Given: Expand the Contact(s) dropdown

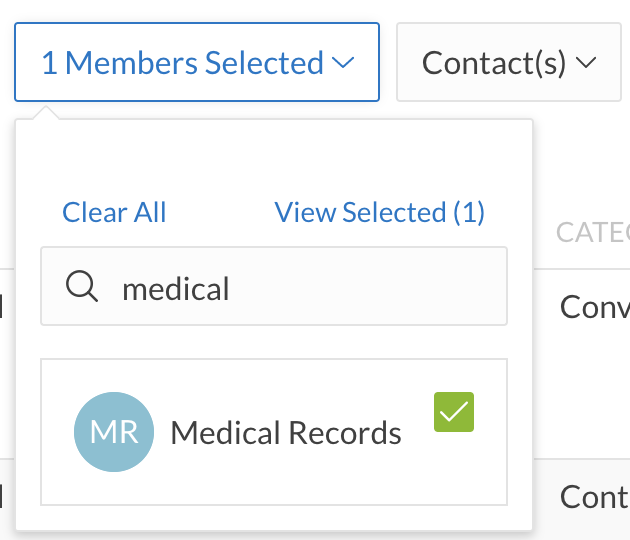Looking at the screenshot, I should tap(509, 62).
